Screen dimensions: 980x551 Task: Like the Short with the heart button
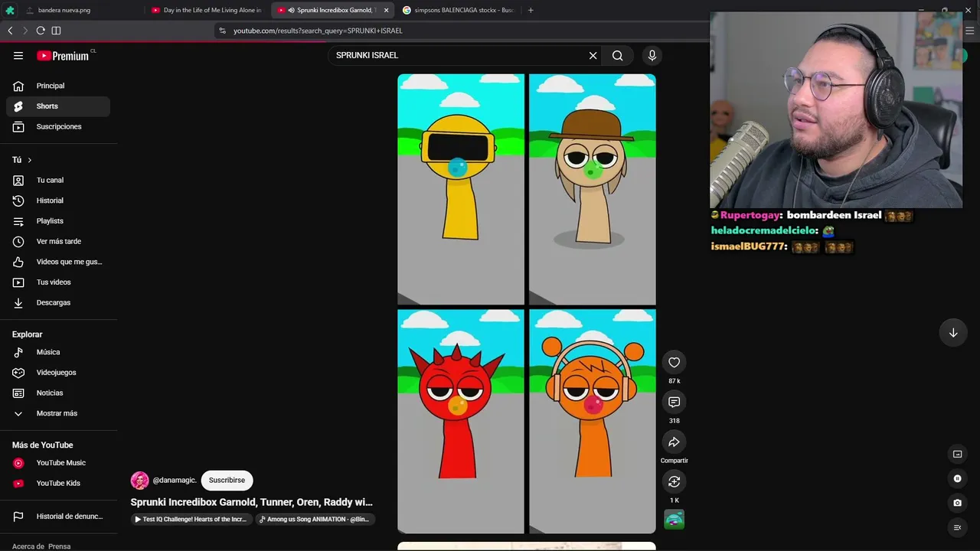tap(674, 363)
